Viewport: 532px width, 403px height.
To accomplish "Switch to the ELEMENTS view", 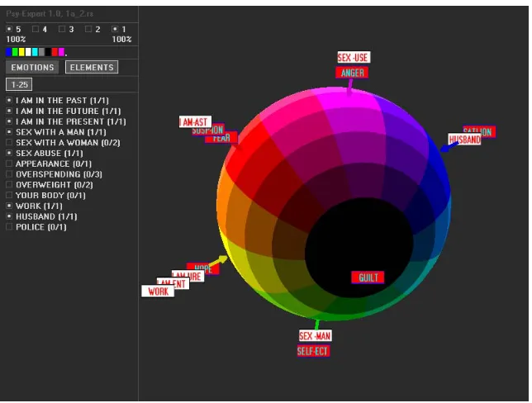I will pyautogui.click(x=92, y=67).
